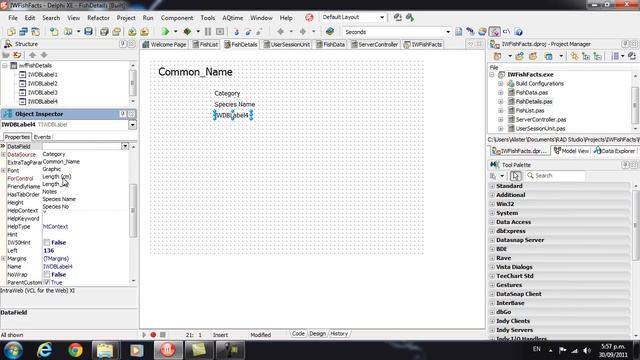The image size is (640, 360).
Task: Open the Model View tab
Action: (x=571, y=151)
